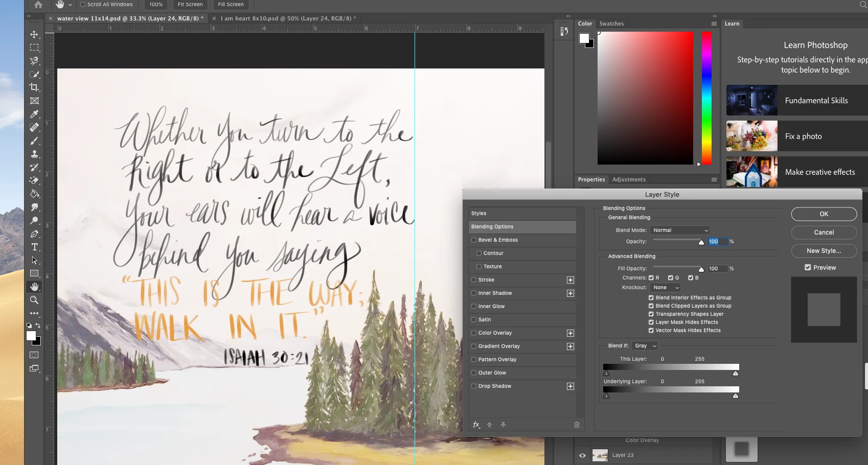Open the Blend If Gray dropdown
This screenshot has height=465, width=868.
(645, 346)
